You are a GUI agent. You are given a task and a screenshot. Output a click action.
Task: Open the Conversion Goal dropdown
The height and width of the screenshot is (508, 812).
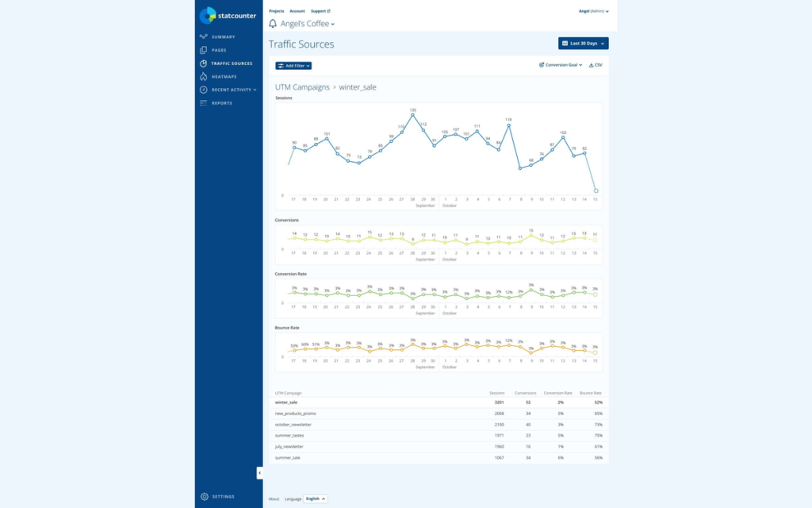tap(561, 65)
